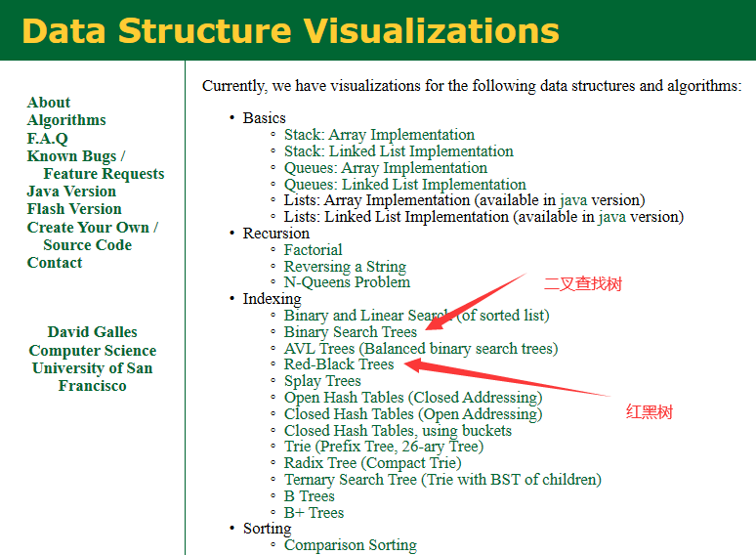
Task: Open Open Hash Tables (Closed Addressing)
Action: 413,398
